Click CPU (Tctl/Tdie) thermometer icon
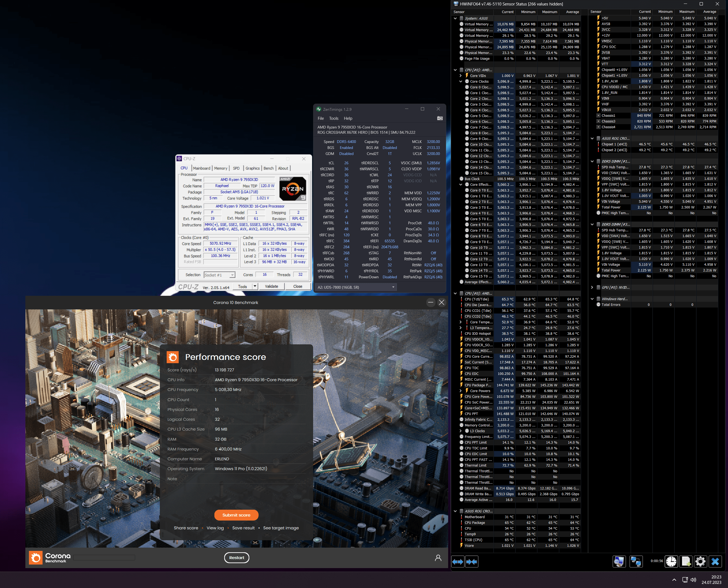Screen dimensions: 728x588 coord(461,299)
